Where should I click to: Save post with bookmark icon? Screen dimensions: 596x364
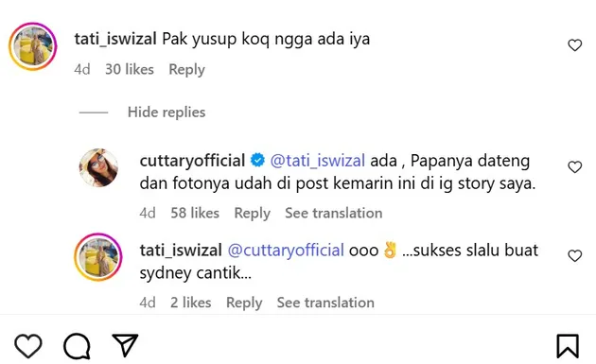tap(568, 346)
